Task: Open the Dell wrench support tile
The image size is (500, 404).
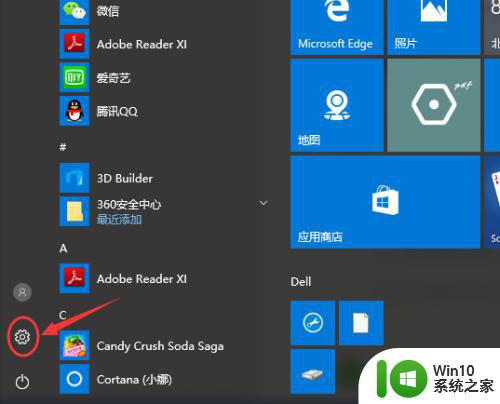Action: pyautogui.click(x=313, y=323)
